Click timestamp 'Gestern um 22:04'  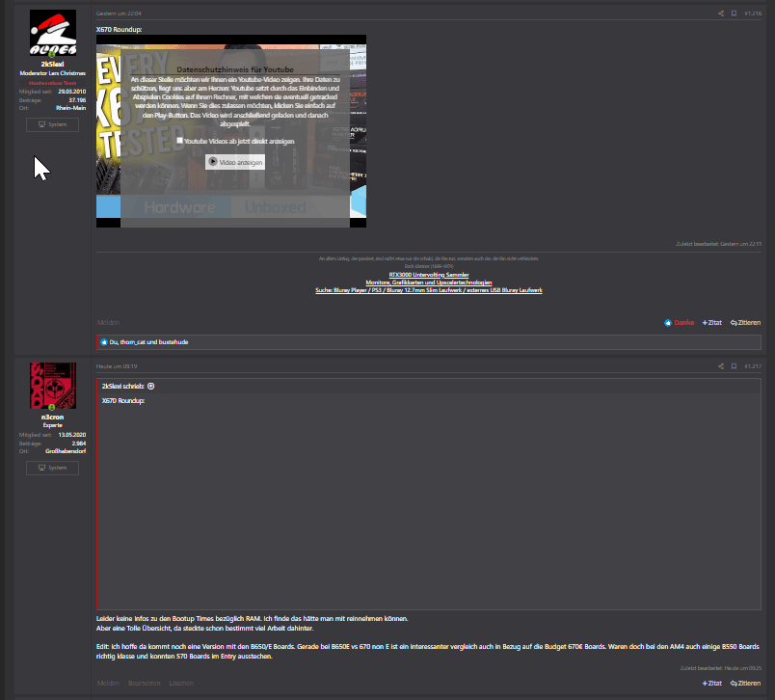[x=119, y=13]
